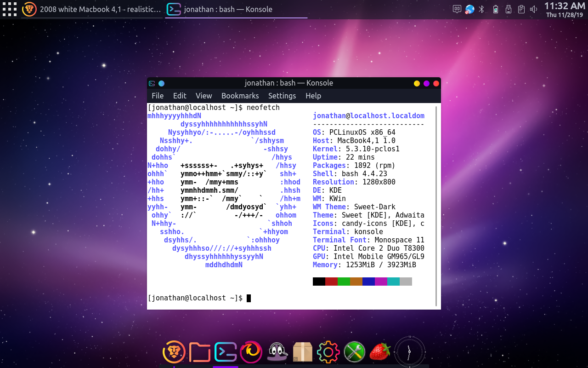Open the colorful gear system settings icon
This screenshot has width=588, height=368.
click(328, 352)
